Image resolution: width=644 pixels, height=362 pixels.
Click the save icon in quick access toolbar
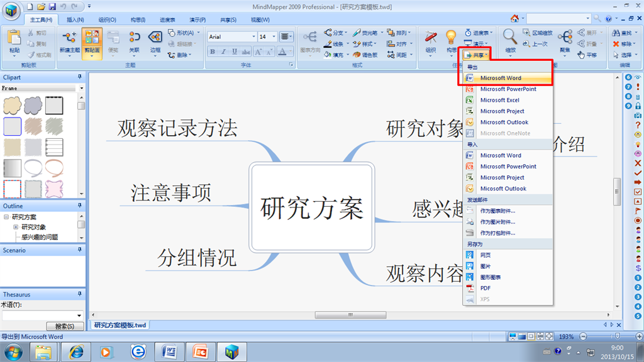(x=52, y=6)
